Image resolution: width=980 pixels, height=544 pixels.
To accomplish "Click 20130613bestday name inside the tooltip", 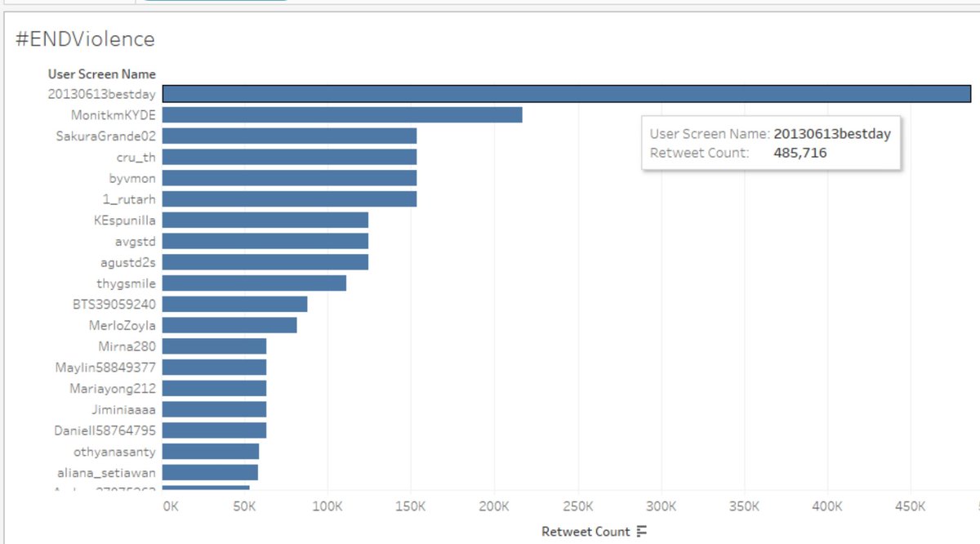I will [832, 133].
